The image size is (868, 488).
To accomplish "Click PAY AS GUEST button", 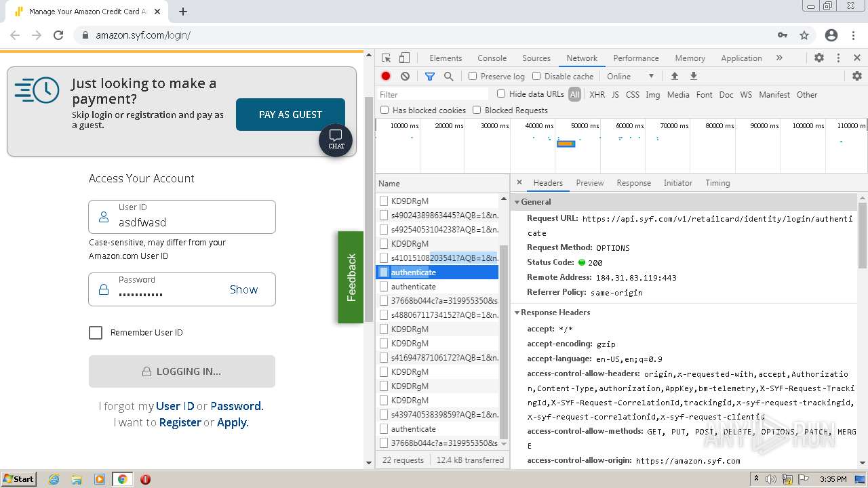I will [x=290, y=115].
